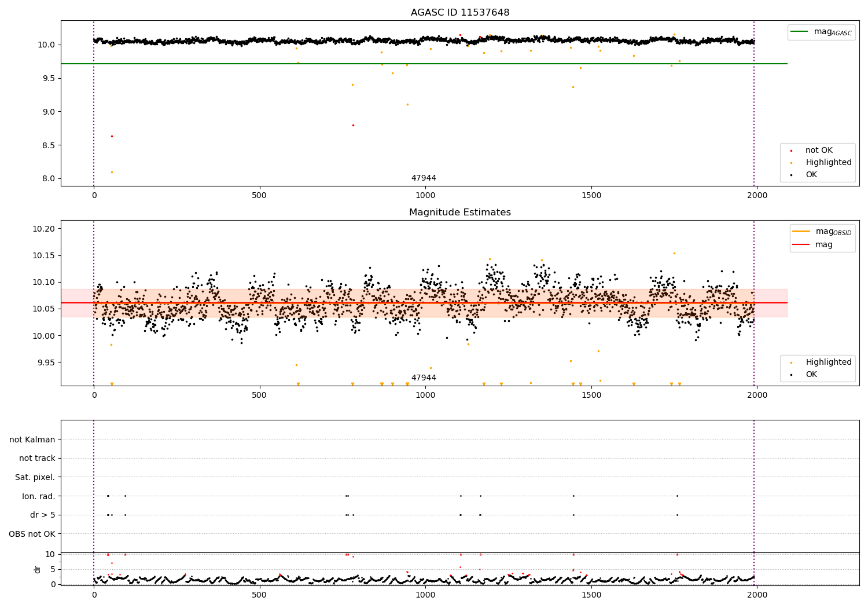Click the 1000 x-axis tick in middle plot
The width and height of the screenshot is (868, 608).
click(x=425, y=395)
